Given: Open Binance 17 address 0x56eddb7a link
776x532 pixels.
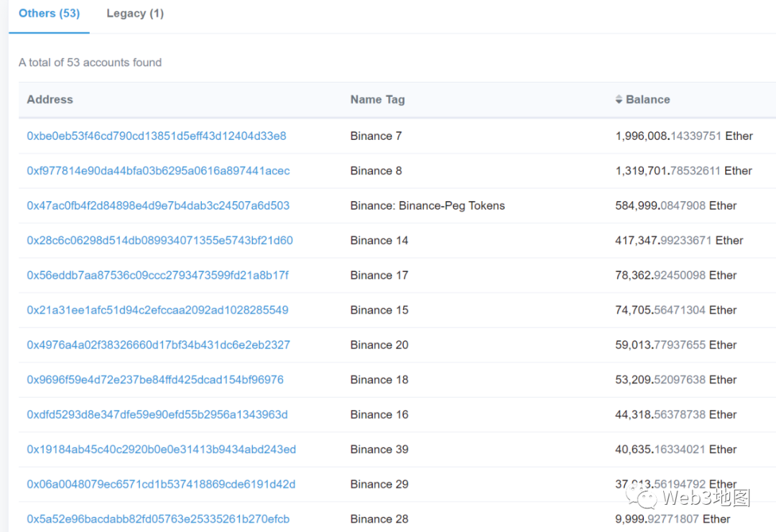Looking at the screenshot, I should click(157, 275).
